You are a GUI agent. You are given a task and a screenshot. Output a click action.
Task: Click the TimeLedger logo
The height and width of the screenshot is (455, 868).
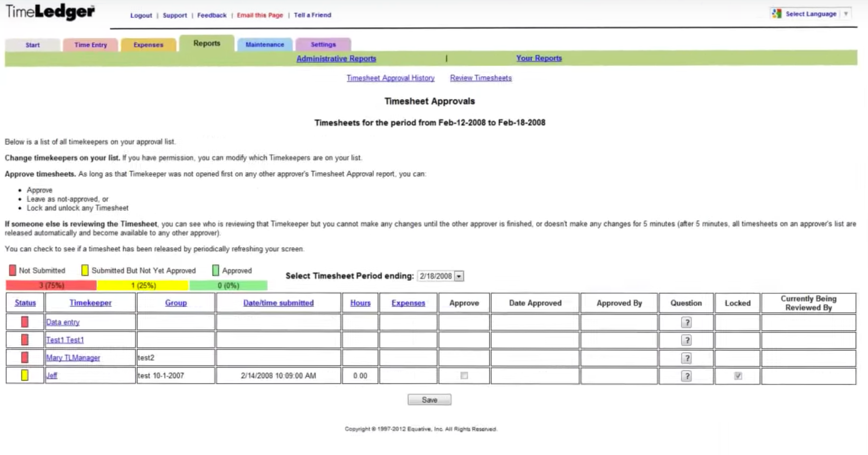pyautogui.click(x=50, y=12)
